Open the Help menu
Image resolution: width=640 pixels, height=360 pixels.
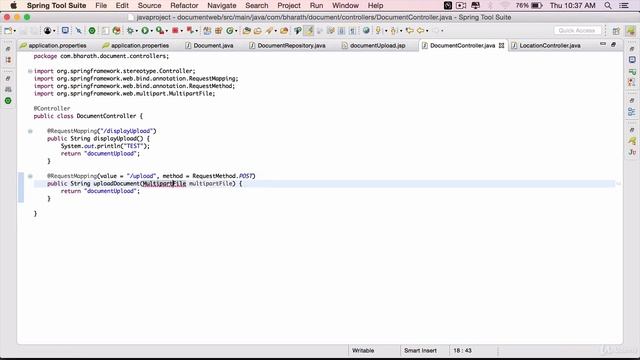coord(375,6)
